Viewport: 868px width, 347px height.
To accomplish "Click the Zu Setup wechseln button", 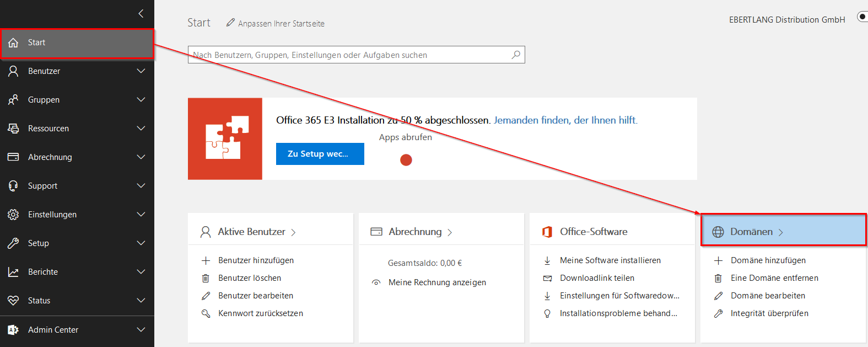I will click(x=320, y=154).
